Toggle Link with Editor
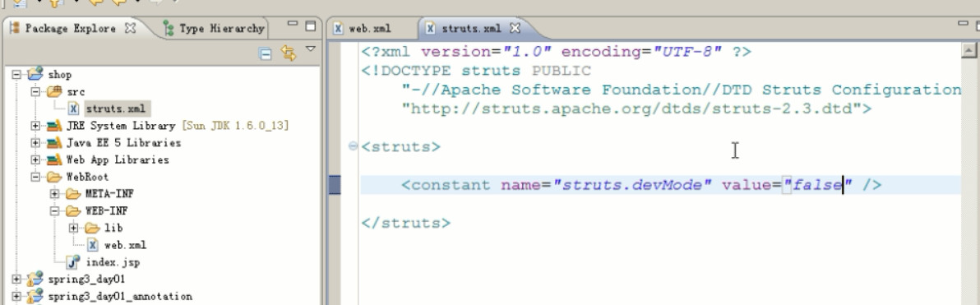Viewport: 980px width, 305px height. (x=288, y=53)
